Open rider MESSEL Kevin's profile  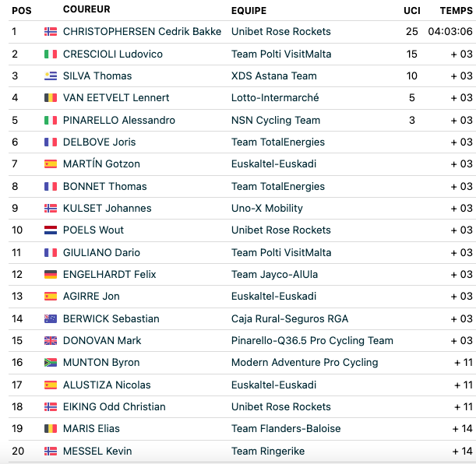tap(97, 451)
